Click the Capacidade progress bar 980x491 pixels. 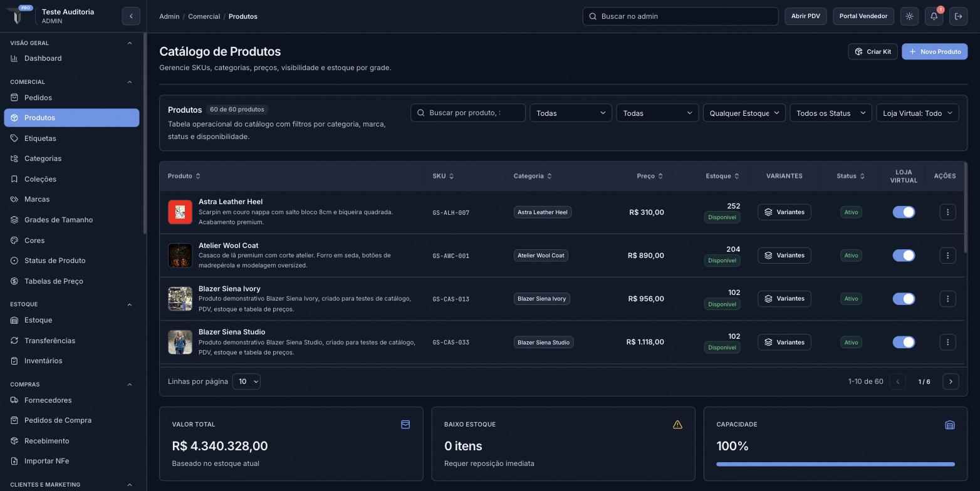click(x=835, y=465)
